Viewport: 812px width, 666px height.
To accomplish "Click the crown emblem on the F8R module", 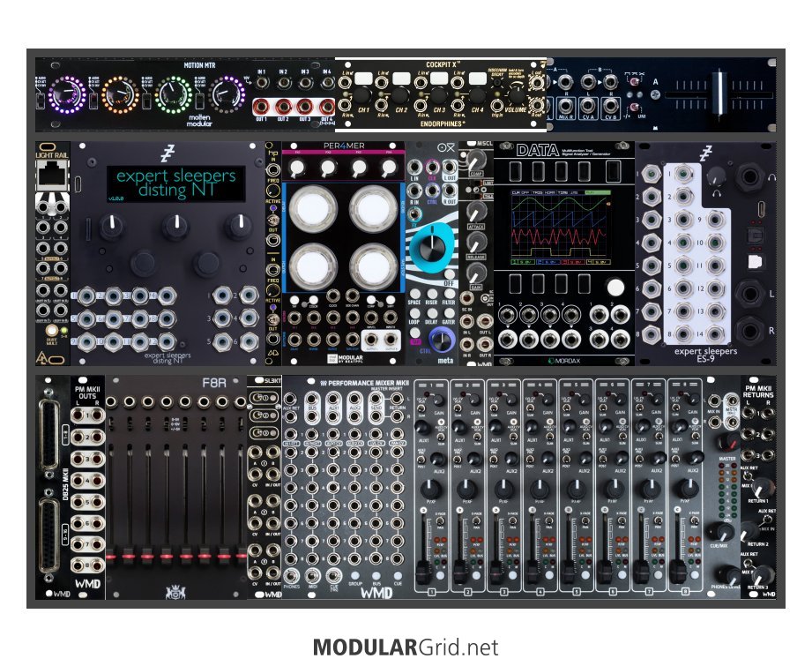I will click(175, 592).
